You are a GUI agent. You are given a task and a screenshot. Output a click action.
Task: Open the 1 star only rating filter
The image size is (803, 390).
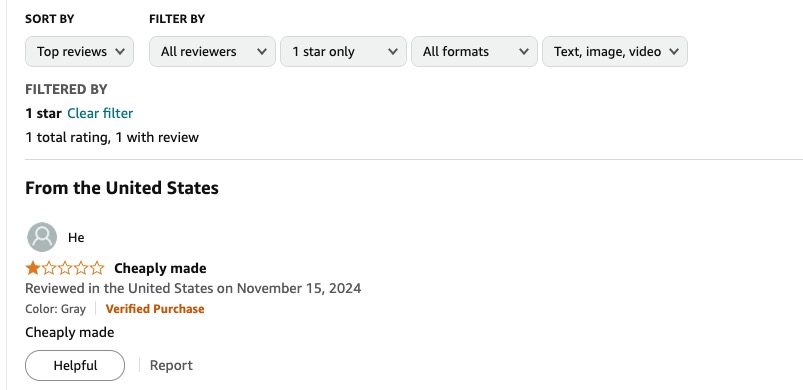343,51
